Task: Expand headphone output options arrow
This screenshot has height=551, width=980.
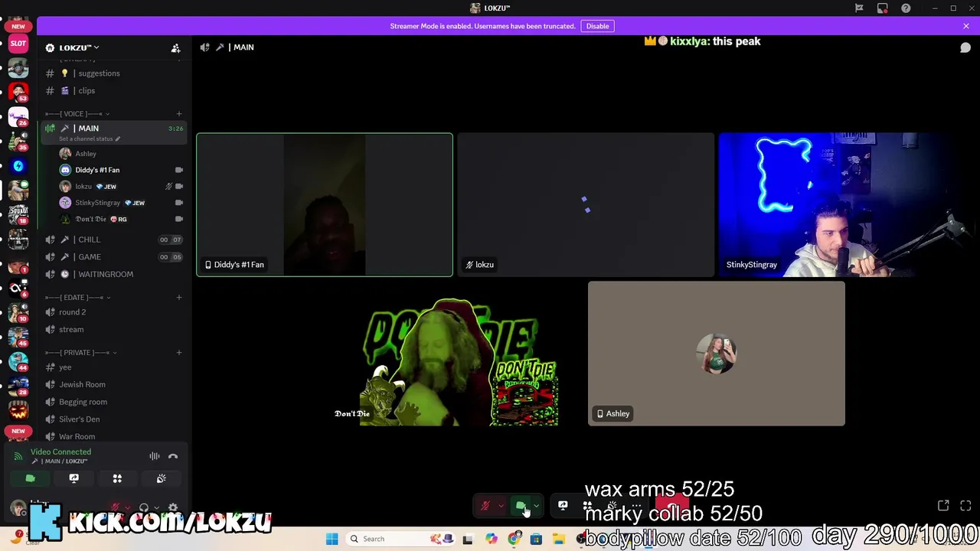Action: [156, 507]
